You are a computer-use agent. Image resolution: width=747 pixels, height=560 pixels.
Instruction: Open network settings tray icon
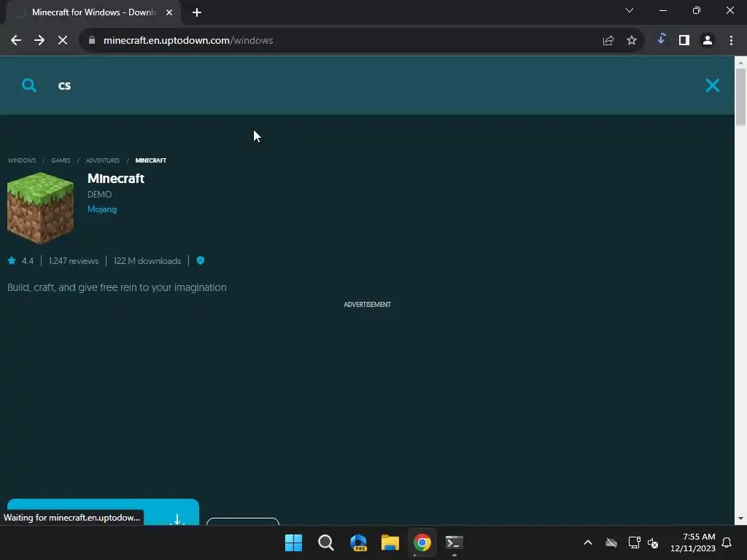click(634, 542)
